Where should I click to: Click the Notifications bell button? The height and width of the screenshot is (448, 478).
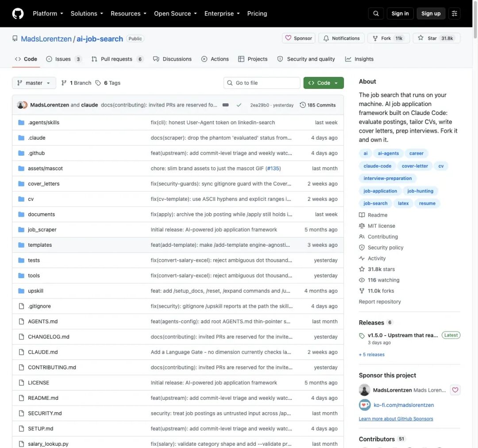tap(341, 38)
